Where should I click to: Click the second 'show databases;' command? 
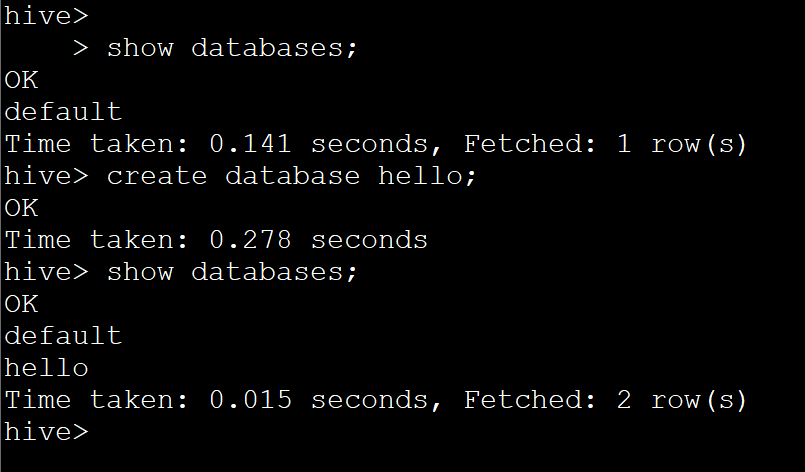(231, 271)
